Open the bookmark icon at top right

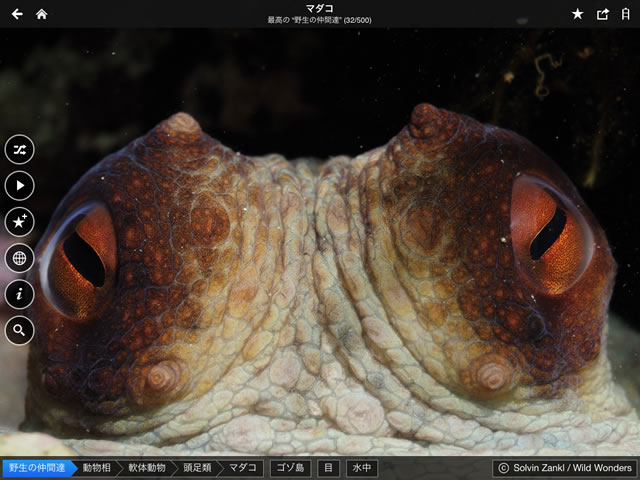click(x=626, y=14)
